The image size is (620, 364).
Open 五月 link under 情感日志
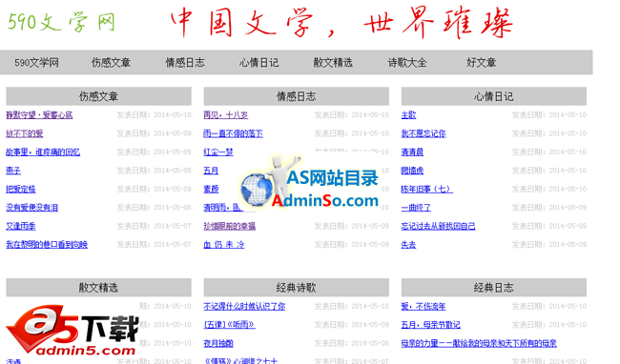(211, 171)
